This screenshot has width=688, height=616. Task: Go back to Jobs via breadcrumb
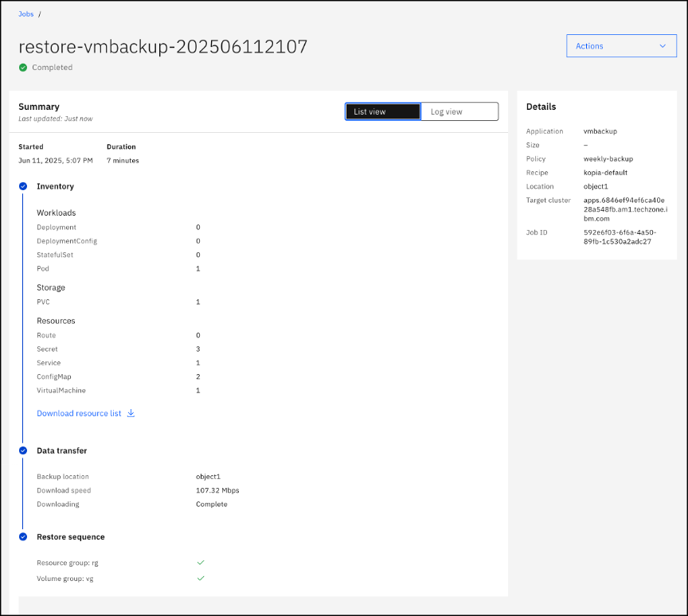click(x=26, y=14)
